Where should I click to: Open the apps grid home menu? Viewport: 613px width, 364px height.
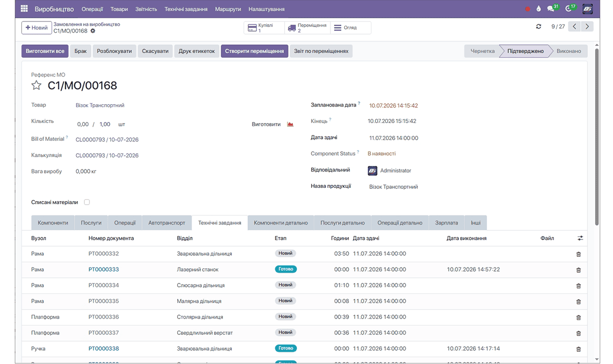tap(25, 9)
